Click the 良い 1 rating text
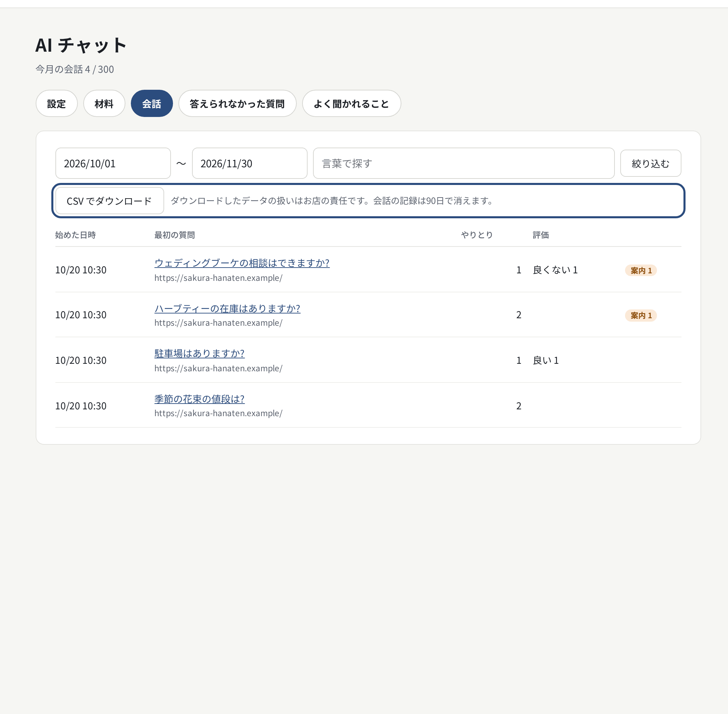728x714 pixels. (x=546, y=360)
